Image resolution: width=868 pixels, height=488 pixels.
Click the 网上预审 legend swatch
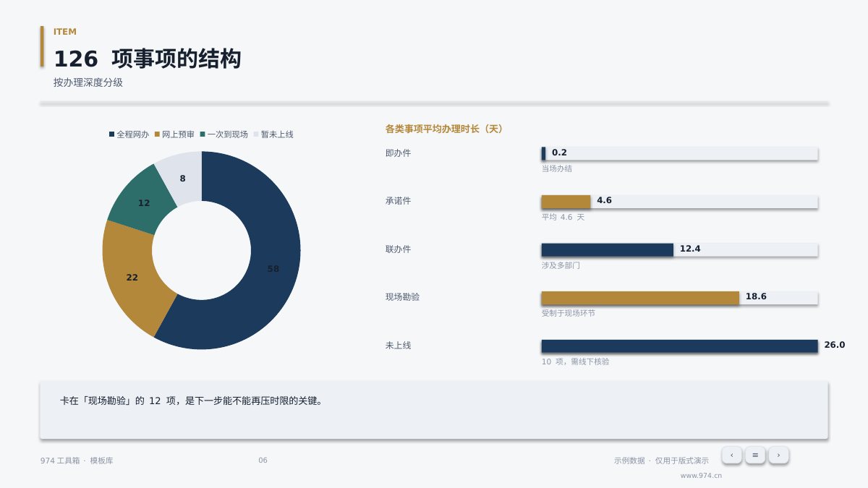tap(157, 134)
